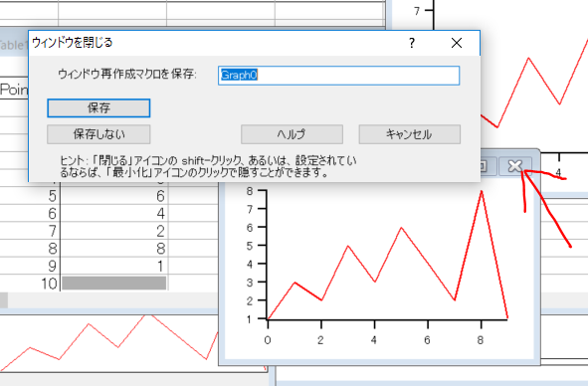Click the graph window's close X icon

pyautogui.click(x=515, y=166)
